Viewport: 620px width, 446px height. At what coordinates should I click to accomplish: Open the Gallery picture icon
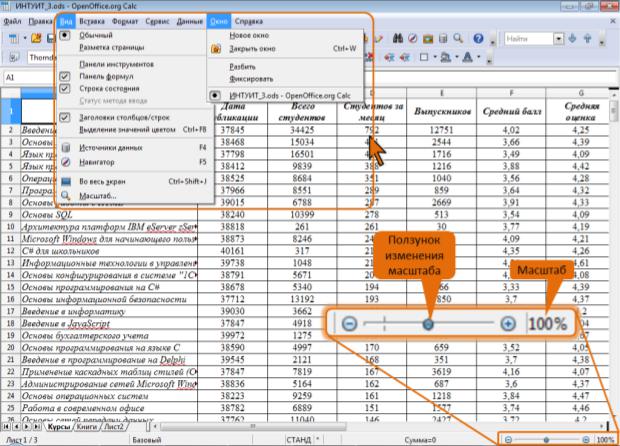click(x=428, y=38)
